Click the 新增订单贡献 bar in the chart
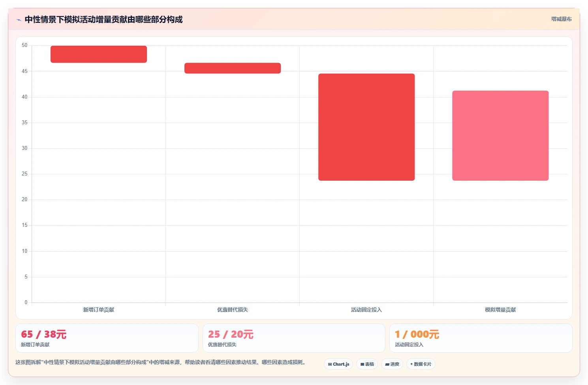The width and height of the screenshot is (588, 385). pos(99,54)
